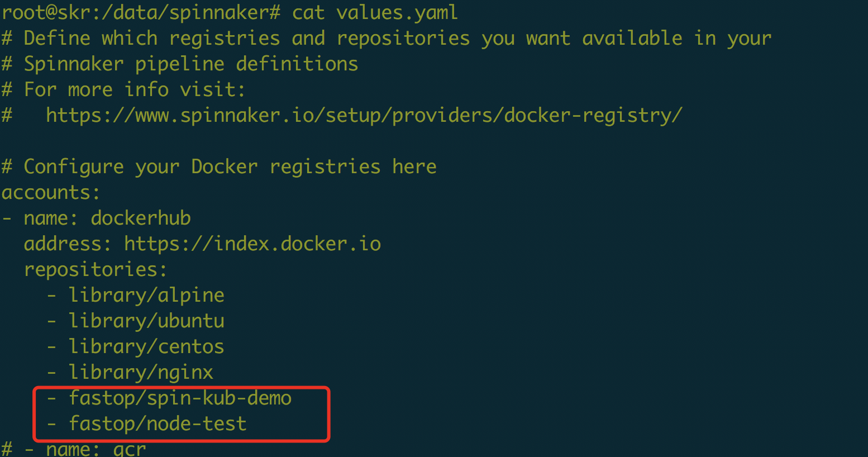
Task: Select the library/nginx repository entry
Action: 141,373
